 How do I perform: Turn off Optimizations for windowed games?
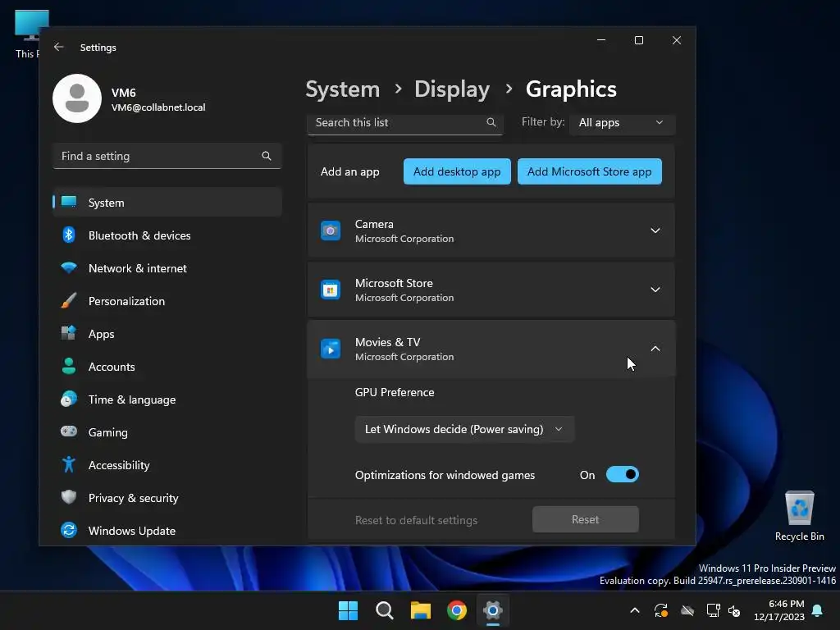click(623, 475)
